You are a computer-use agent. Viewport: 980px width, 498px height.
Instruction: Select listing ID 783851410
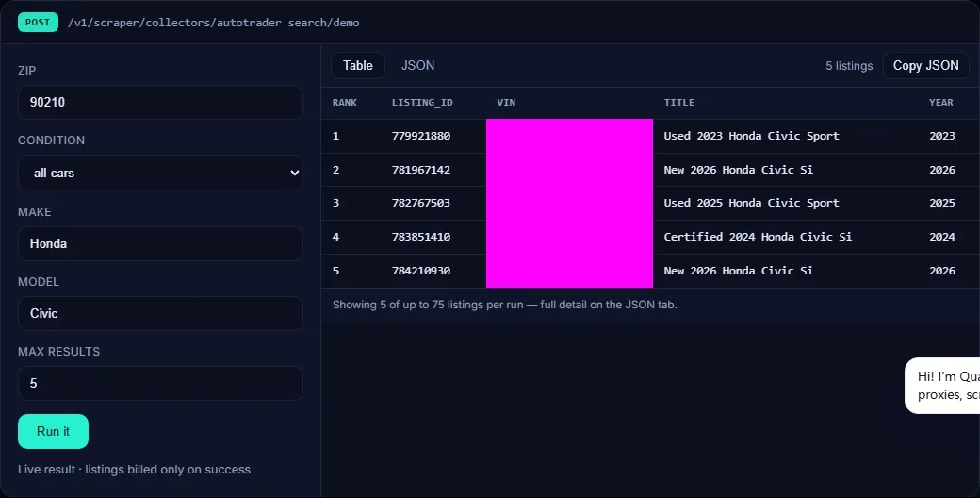pos(421,237)
